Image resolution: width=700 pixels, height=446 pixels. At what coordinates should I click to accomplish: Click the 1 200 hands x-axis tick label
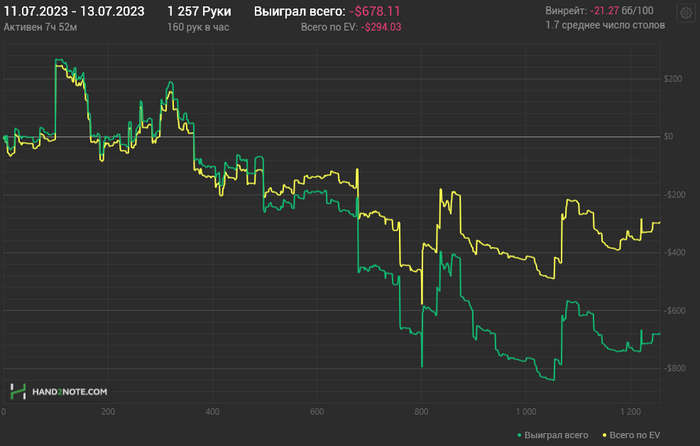click(630, 412)
